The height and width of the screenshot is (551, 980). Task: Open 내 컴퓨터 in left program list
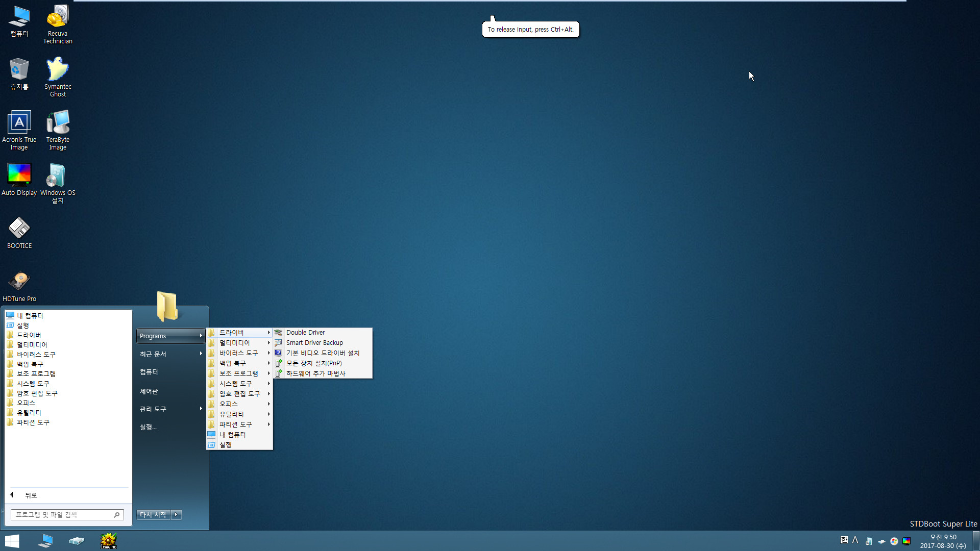pyautogui.click(x=68, y=316)
